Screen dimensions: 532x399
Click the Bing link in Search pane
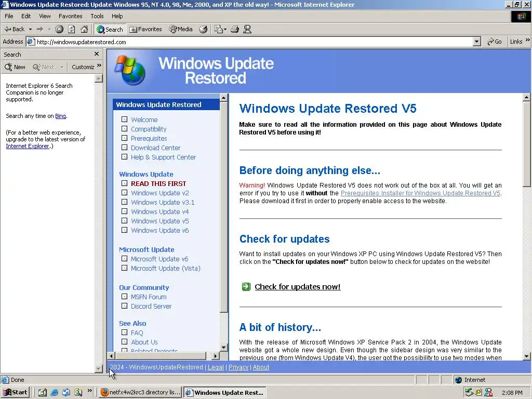point(60,116)
